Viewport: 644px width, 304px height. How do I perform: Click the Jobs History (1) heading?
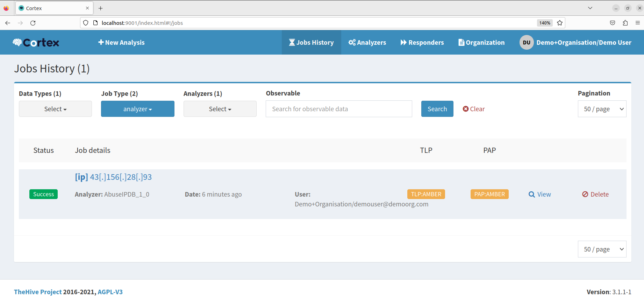point(52,69)
